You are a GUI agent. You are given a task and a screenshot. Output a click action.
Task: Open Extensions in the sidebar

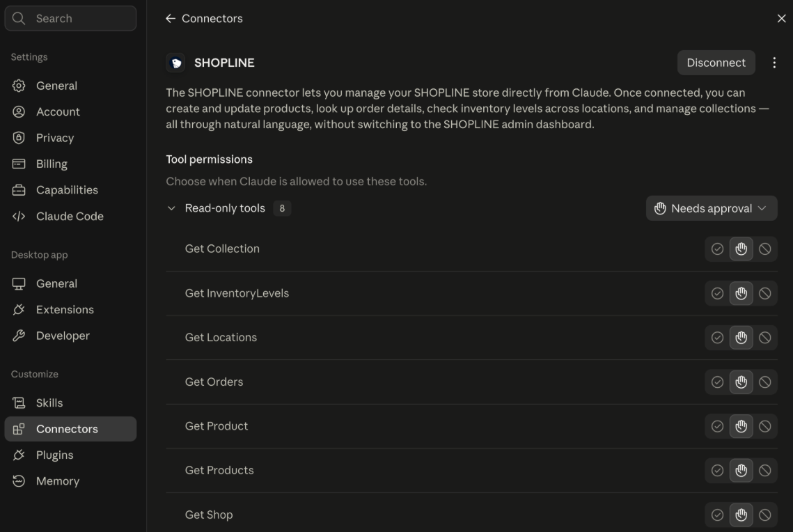(70, 309)
